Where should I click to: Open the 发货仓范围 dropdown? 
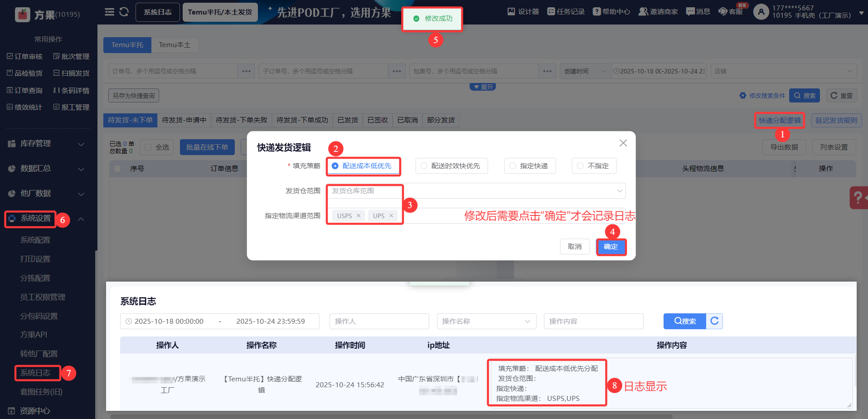[x=476, y=191]
